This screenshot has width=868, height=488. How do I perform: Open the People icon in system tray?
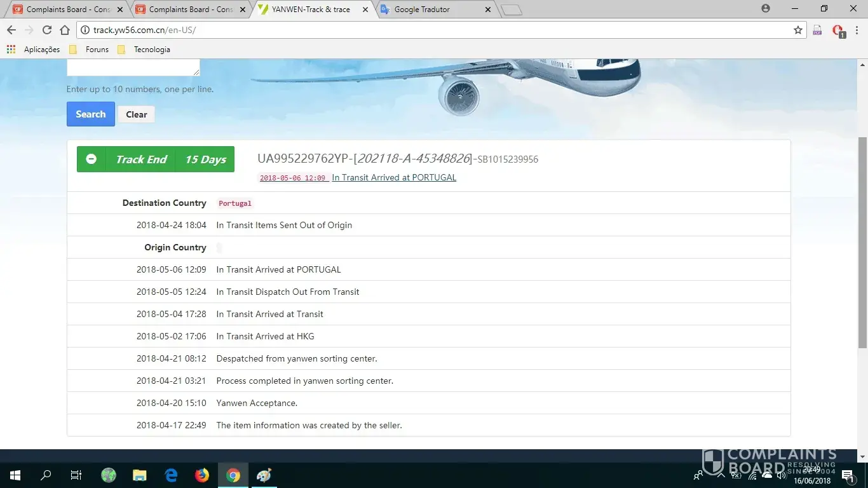[x=698, y=475]
